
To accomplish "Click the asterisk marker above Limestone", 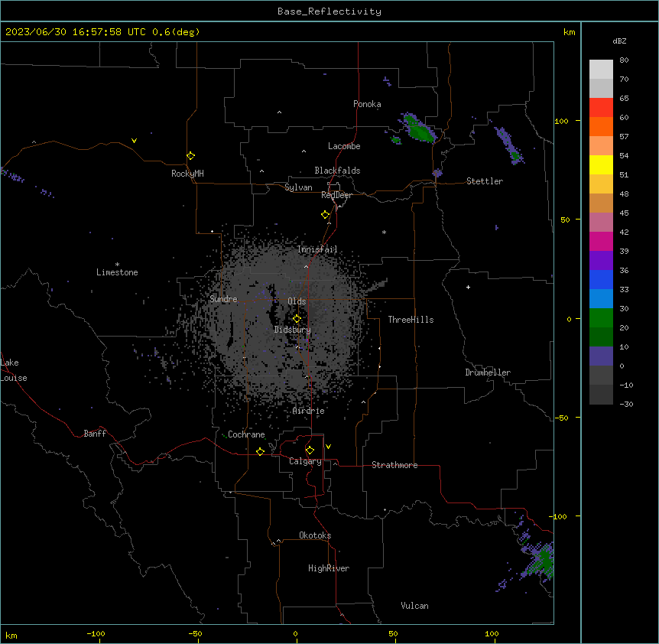I will click(x=117, y=265).
